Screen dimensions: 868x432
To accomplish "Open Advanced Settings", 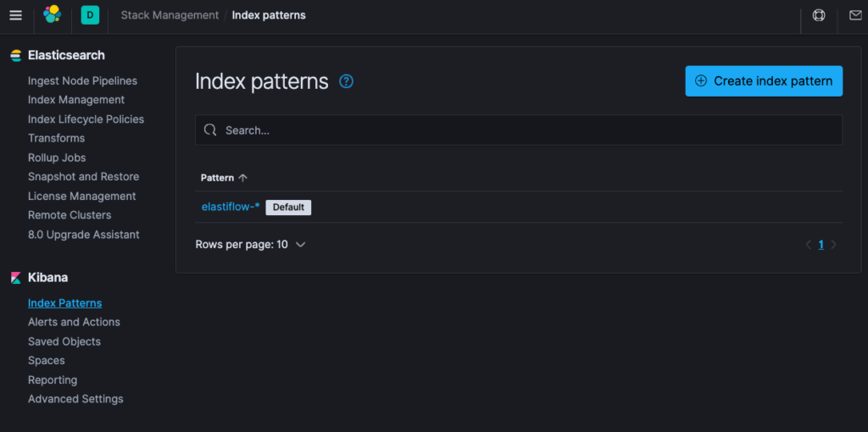I will point(75,399).
